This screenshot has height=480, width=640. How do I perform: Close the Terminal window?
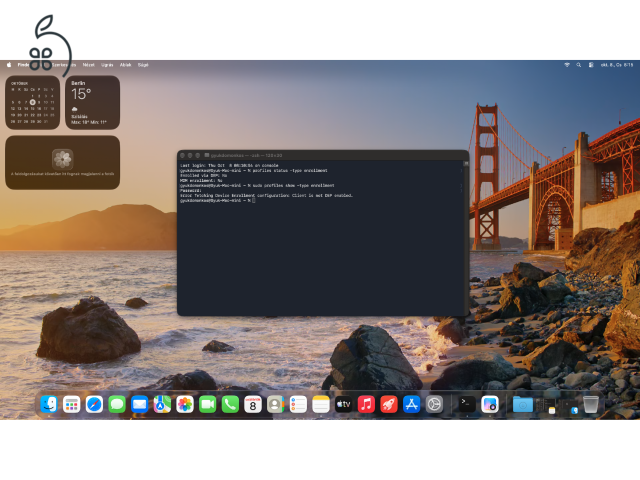click(182, 156)
